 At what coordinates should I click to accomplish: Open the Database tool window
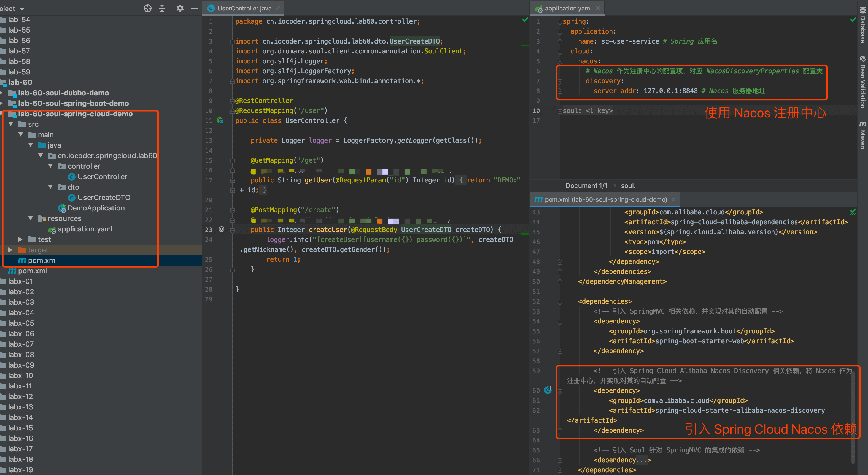point(862,25)
